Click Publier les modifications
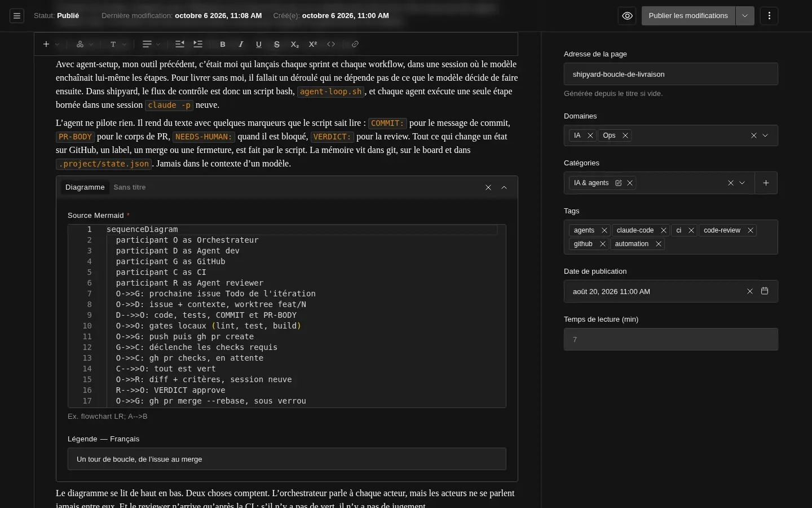 [689, 16]
